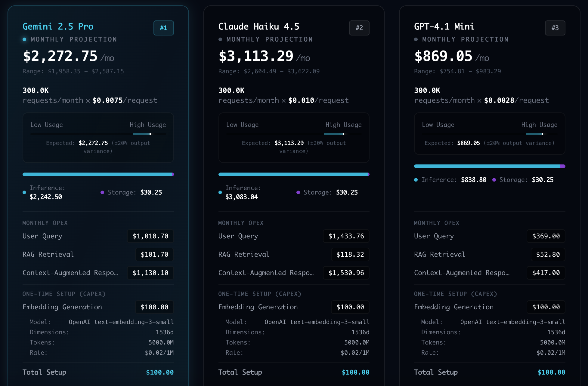Click the $1,433.76 User Query cost chip
Viewport: 588px width, 386px height.
(346, 236)
